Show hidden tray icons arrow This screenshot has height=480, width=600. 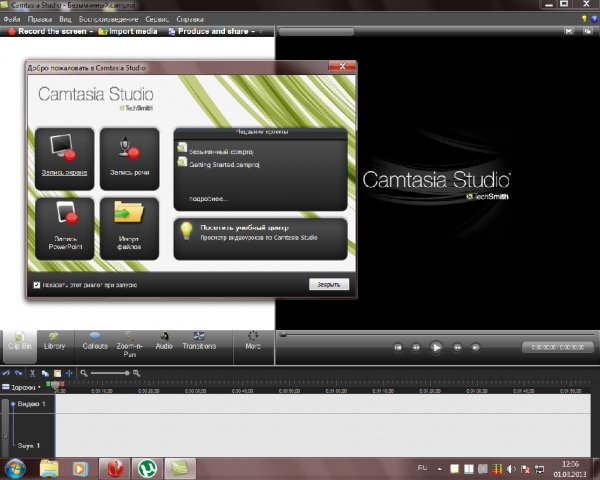[440, 469]
